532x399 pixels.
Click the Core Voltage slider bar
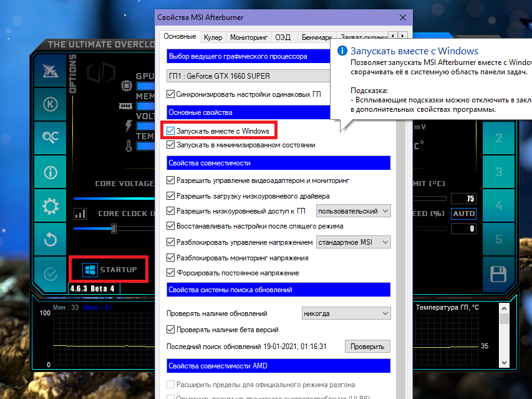point(114,199)
